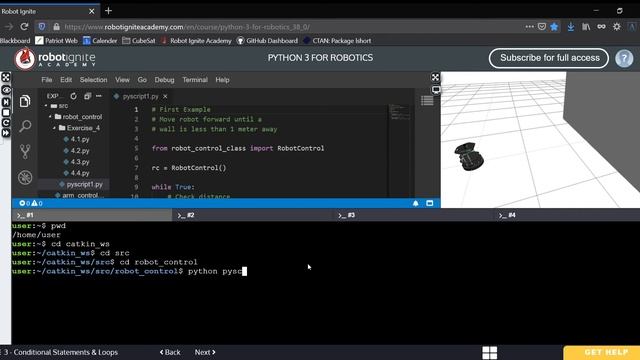Open the page actions three-dot menu
The width and height of the screenshot is (640, 360).
pyautogui.click(x=529, y=27)
